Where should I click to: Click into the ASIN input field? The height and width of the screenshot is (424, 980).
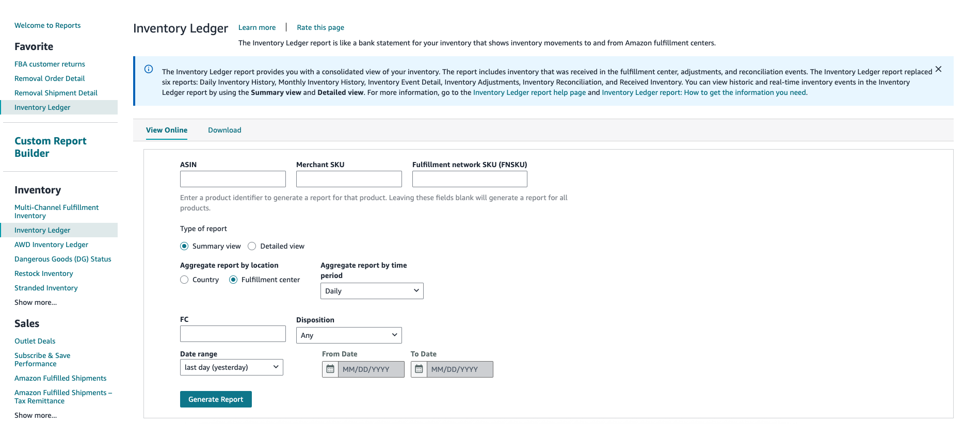click(233, 179)
